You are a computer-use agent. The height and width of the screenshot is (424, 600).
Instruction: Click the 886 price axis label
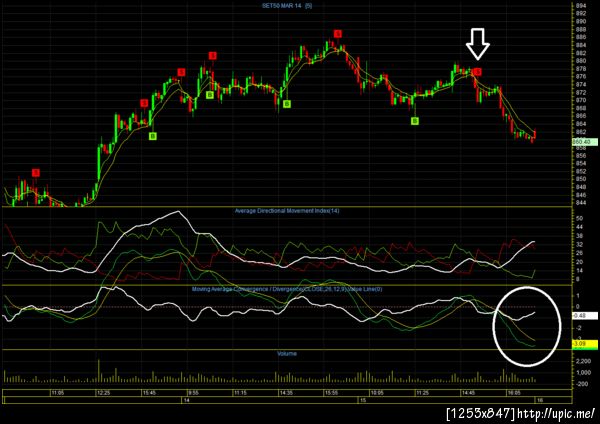[580, 37]
